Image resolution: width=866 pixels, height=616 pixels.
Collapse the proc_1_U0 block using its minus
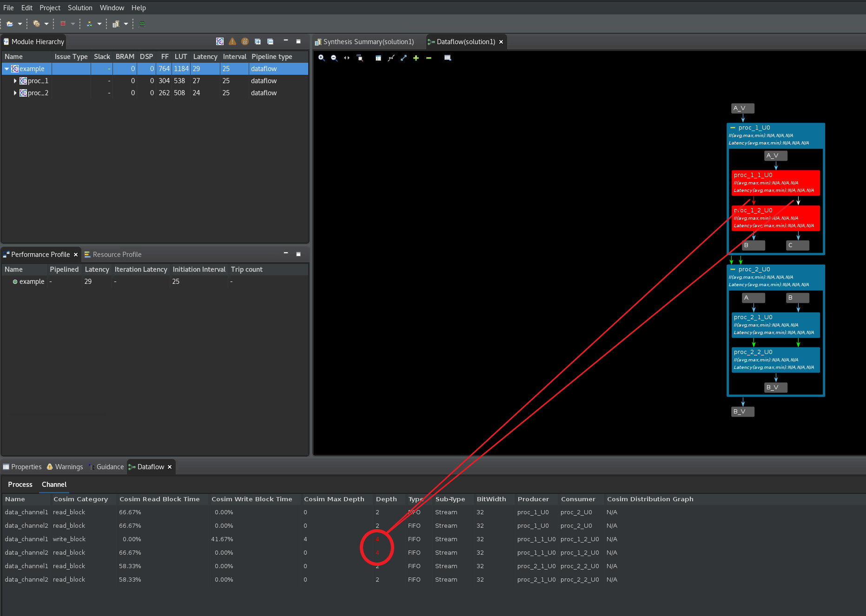pyautogui.click(x=733, y=128)
